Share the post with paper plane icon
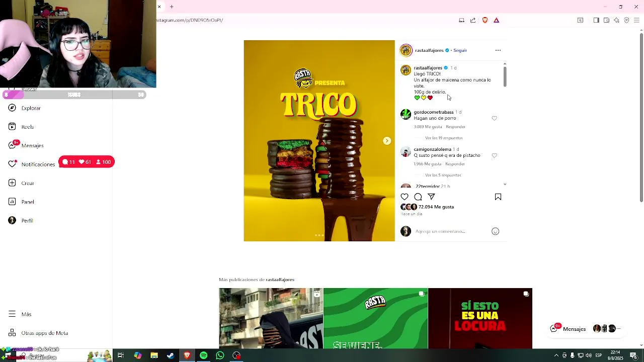This screenshot has width=644, height=362. (431, 197)
